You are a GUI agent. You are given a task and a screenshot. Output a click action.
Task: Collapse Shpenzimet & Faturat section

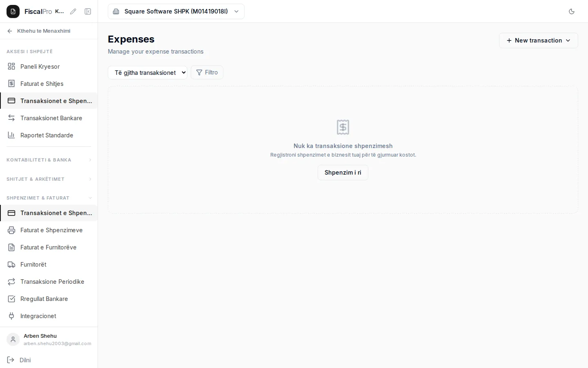(x=49, y=198)
